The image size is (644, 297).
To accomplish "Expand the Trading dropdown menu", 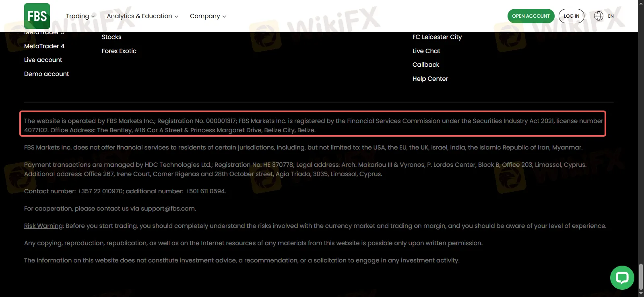I will (x=80, y=16).
